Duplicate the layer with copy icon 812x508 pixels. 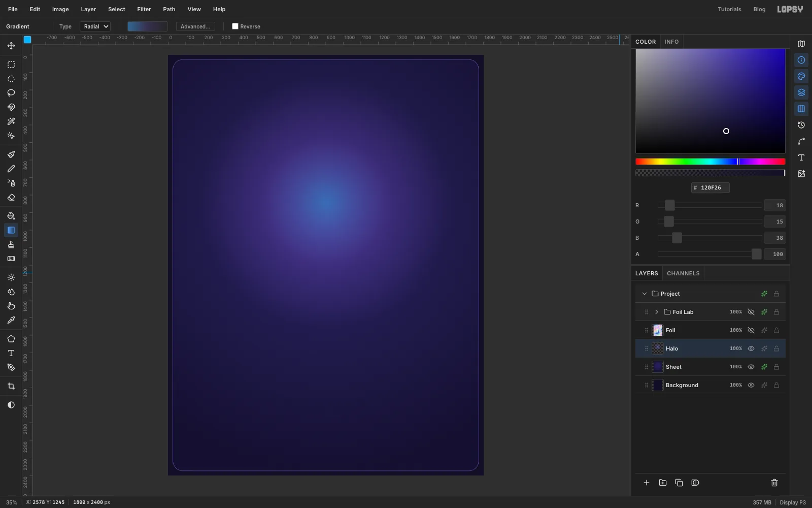coord(679,483)
